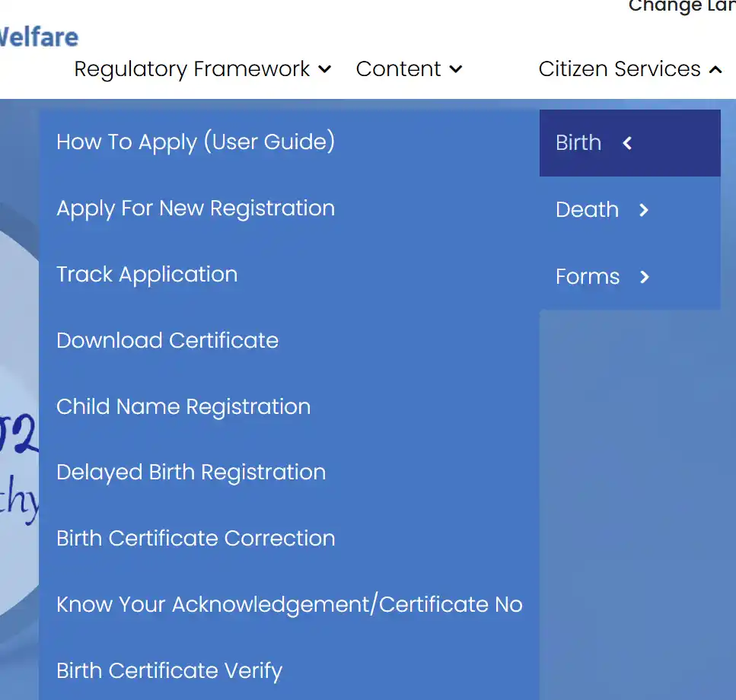Select Download Certificate
This screenshot has width=736, height=700.
click(167, 341)
